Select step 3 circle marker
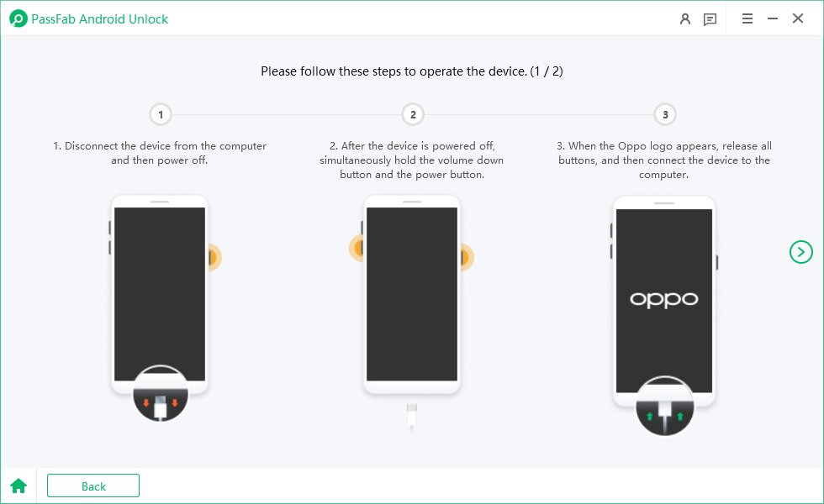This screenshot has width=824, height=504. tap(665, 114)
